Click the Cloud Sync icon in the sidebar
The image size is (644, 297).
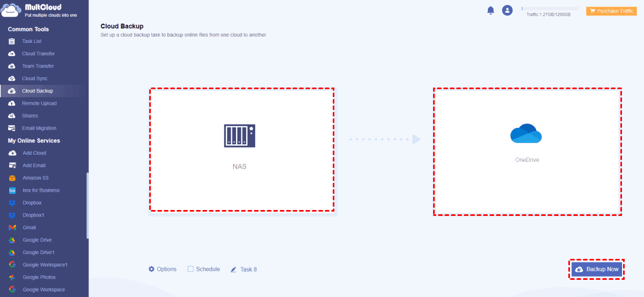(x=12, y=78)
